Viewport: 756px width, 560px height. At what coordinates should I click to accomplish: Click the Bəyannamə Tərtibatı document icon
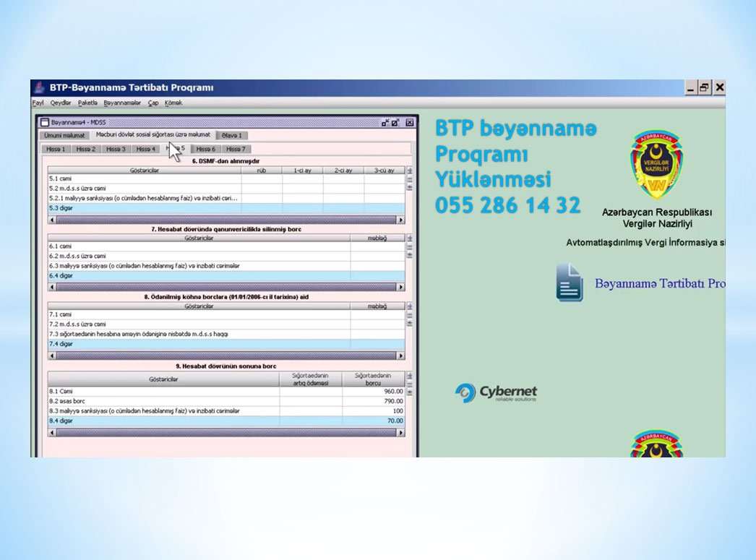tap(570, 283)
